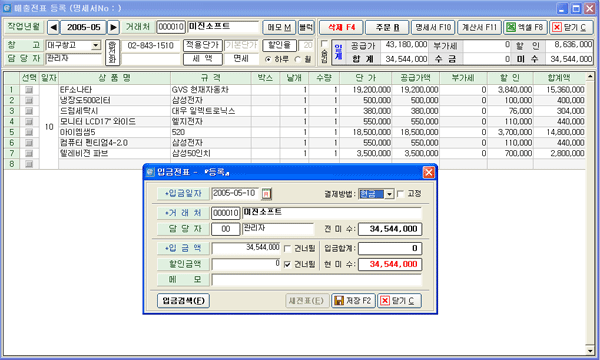Click scrollbar down arrow on item grid
Image resolution: width=600 pixels, height=360 pixels.
[x=590, y=350]
